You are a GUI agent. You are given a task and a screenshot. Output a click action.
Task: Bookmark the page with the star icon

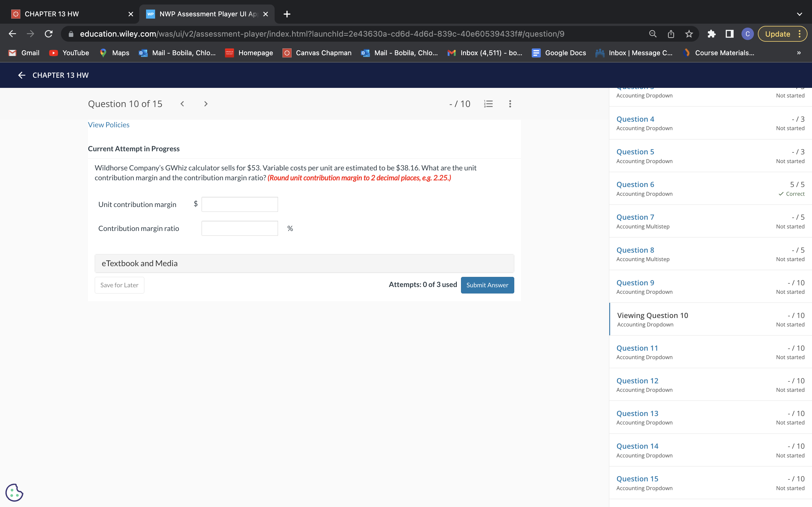[x=689, y=34]
